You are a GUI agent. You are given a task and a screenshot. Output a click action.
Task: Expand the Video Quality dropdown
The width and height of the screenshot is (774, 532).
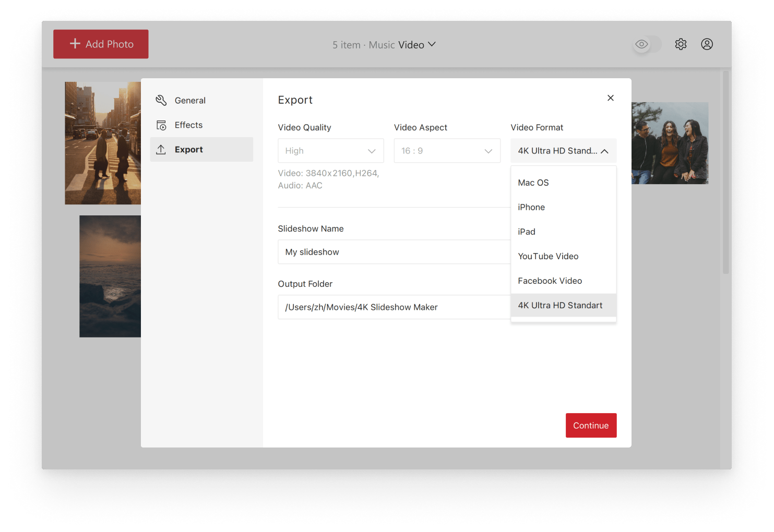pos(330,150)
